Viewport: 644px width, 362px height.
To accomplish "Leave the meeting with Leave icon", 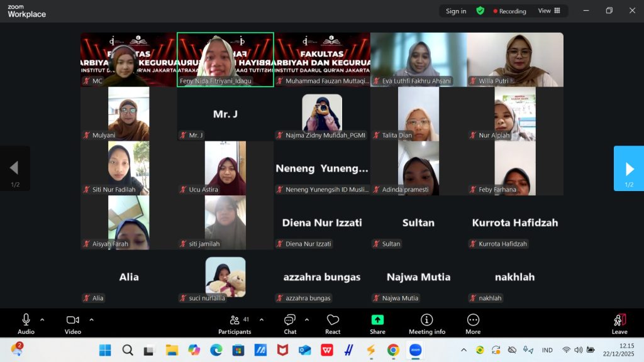I will (x=619, y=320).
